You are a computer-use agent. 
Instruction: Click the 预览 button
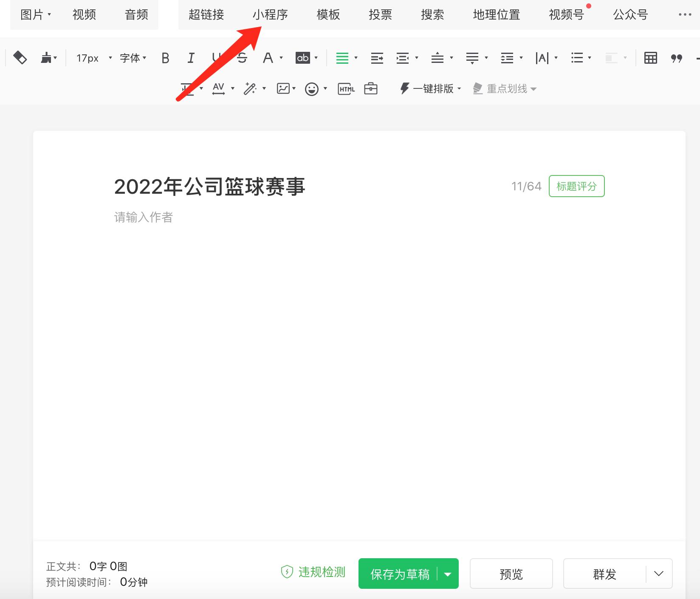tap(511, 574)
